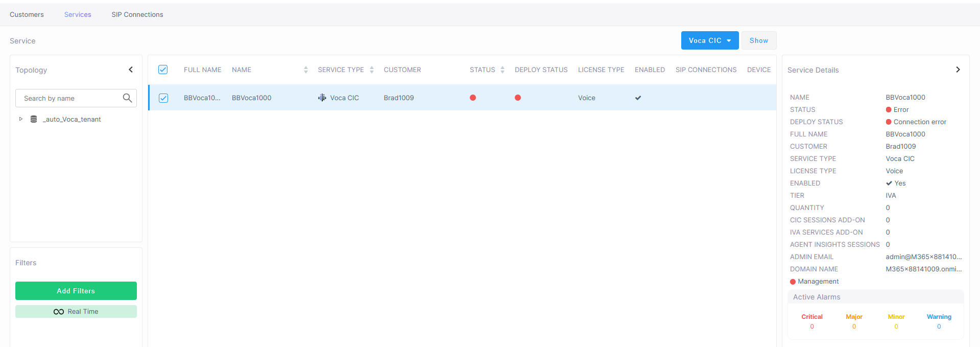Click the Add Filters button
Image resolution: width=980 pixels, height=347 pixels.
[76, 291]
